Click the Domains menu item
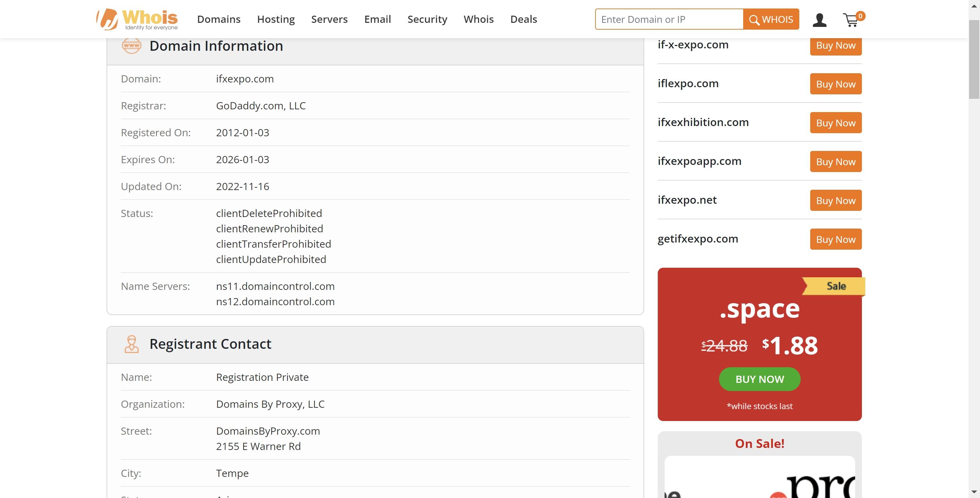Image resolution: width=980 pixels, height=498 pixels. pos(219,19)
